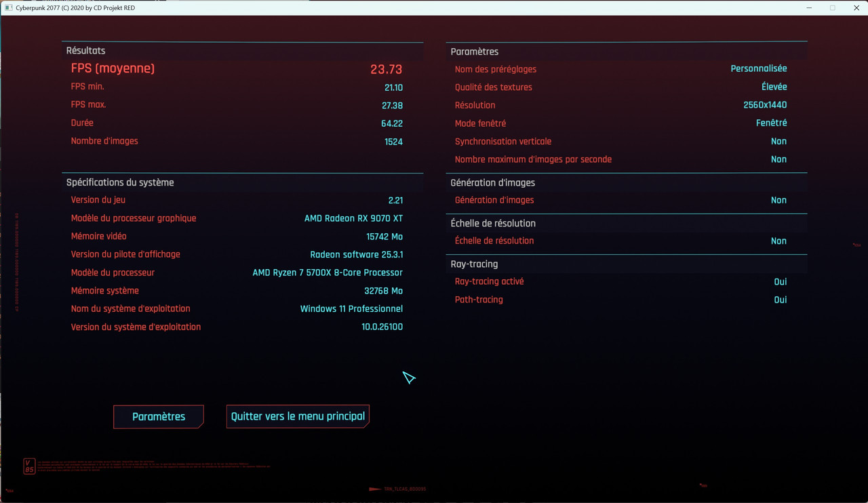Maximize the Cyberpunk 2077 window
The height and width of the screenshot is (503, 868).
click(833, 7)
